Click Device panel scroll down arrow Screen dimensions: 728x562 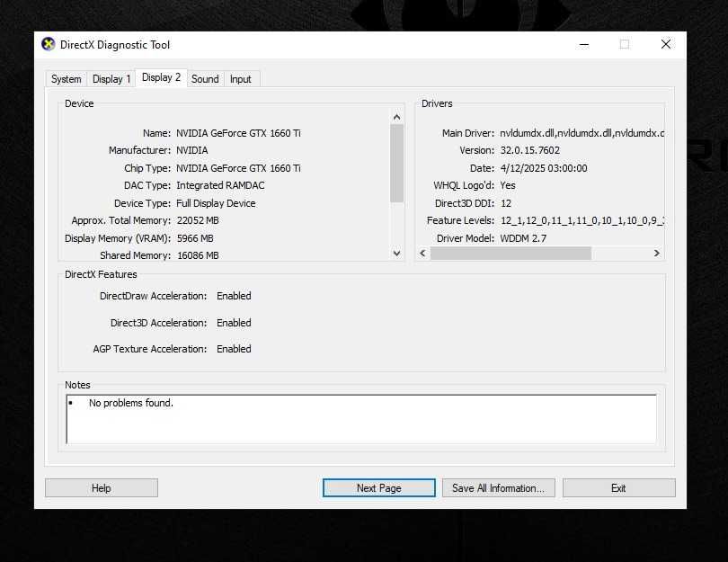coord(396,254)
